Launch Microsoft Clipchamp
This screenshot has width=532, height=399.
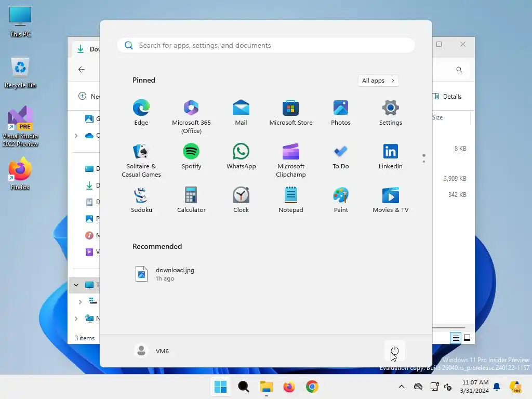click(291, 161)
